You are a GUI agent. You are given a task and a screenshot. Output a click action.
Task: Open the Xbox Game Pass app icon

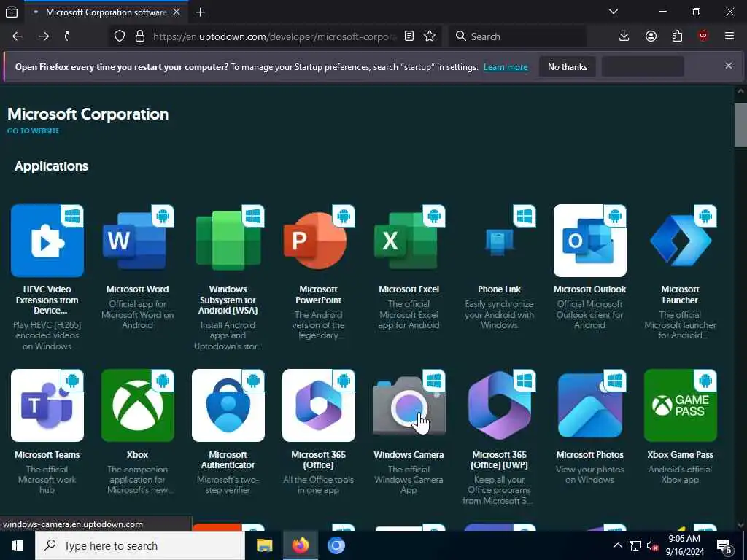pos(681,405)
